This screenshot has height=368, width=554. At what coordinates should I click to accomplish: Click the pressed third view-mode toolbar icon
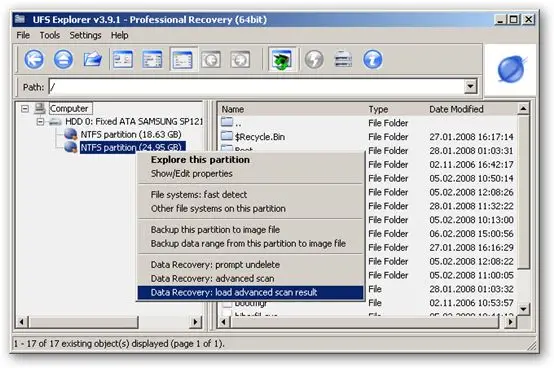tap(182, 59)
